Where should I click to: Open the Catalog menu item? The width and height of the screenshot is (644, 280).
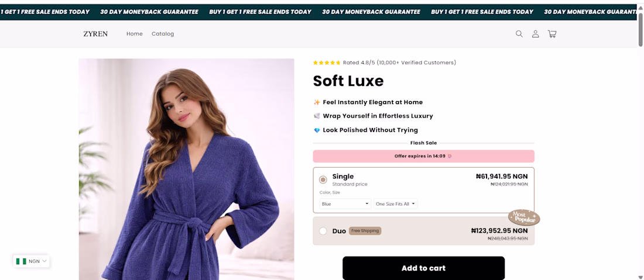pyautogui.click(x=163, y=34)
